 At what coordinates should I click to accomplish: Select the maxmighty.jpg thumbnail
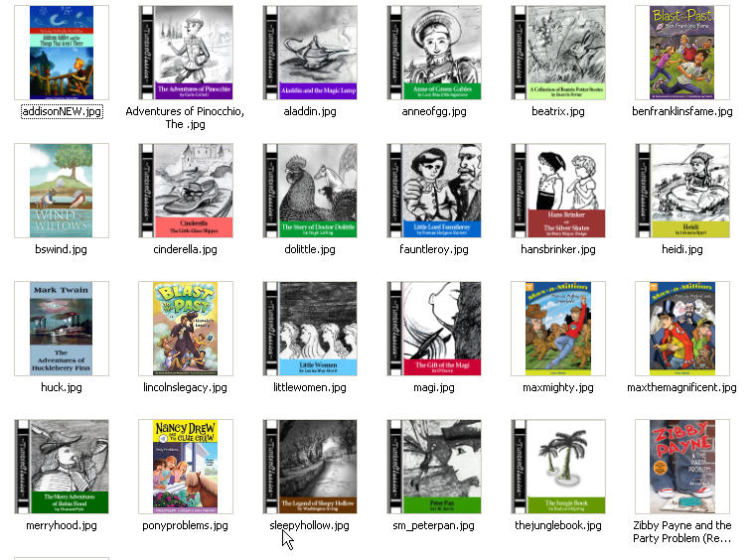pyautogui.click(x=558, y=329)
